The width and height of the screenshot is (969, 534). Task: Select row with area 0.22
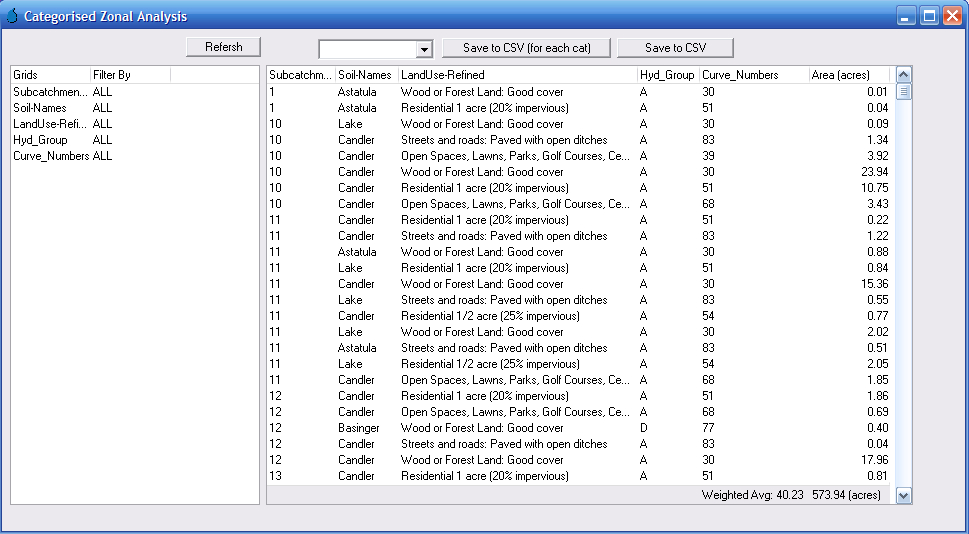579,219
